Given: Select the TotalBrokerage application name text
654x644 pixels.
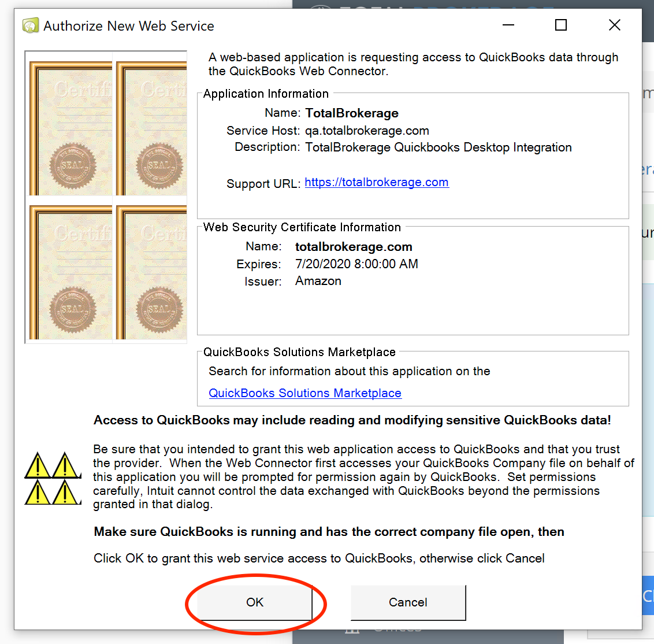Looking at the screenshot, I should click(x=352, y=113).
